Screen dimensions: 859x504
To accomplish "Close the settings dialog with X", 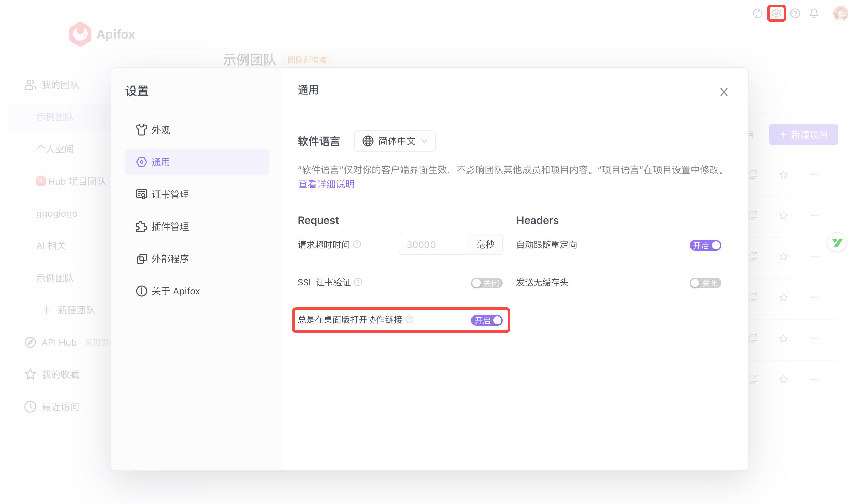I will [724, 92].
